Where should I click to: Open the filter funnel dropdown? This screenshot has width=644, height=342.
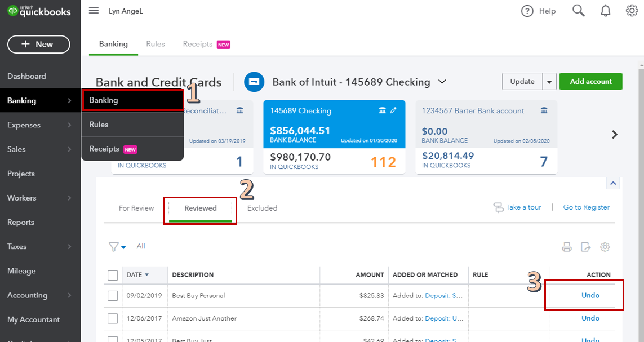click(117, 247)
